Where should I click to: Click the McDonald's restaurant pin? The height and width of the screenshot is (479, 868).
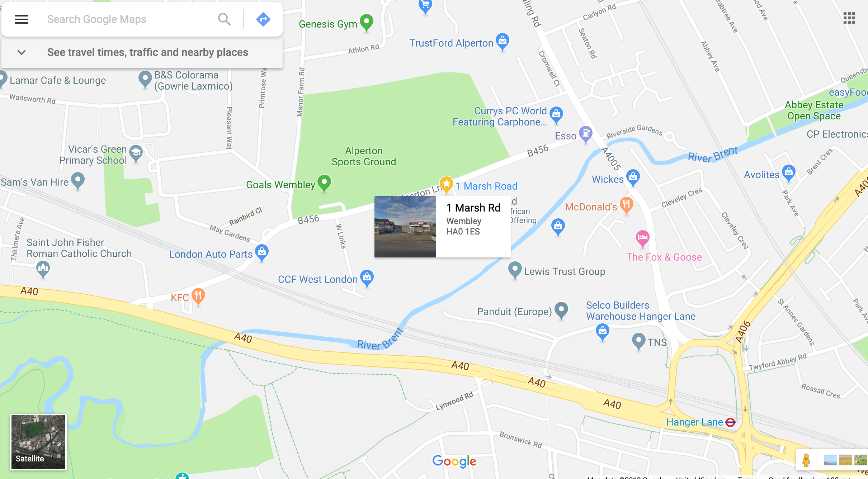pos(626,205)
